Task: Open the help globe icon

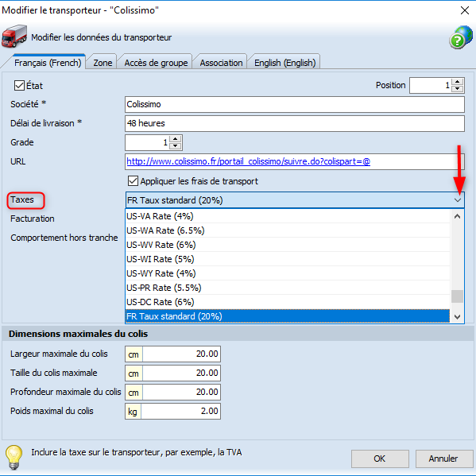Action: [461, 37]
